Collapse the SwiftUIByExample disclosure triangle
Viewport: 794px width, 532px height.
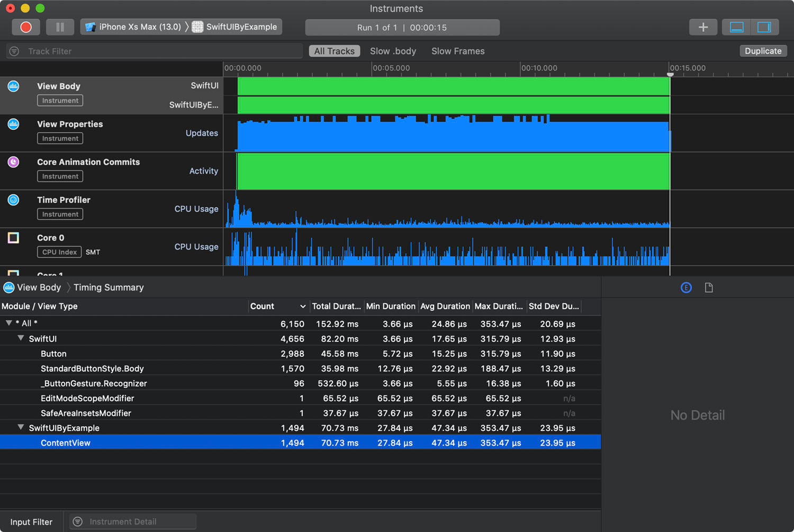(x=21, y=427)
